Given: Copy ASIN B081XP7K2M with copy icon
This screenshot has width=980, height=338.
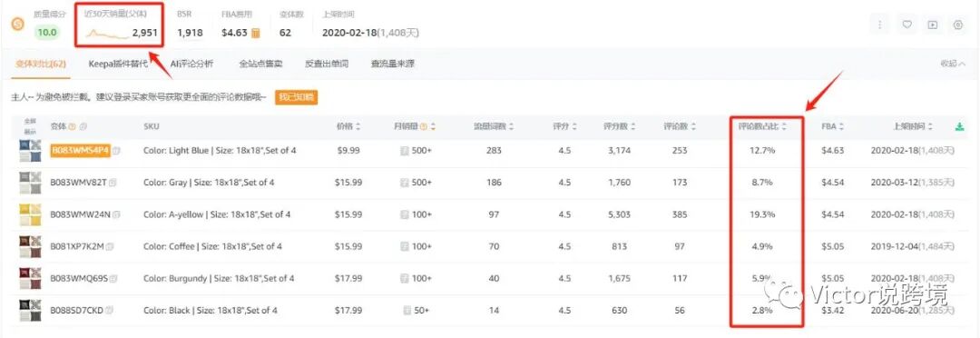Looking at the screenshot, I should pos(110,246).
